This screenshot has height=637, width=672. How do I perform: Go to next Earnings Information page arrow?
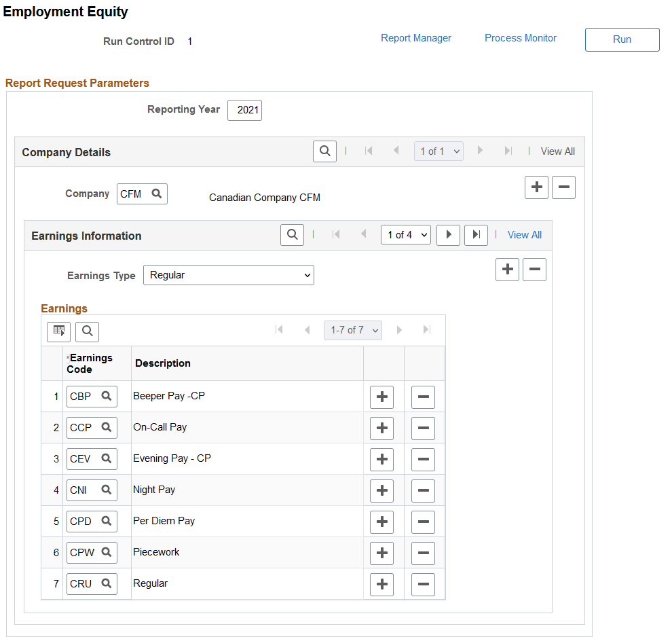[448, 234]
